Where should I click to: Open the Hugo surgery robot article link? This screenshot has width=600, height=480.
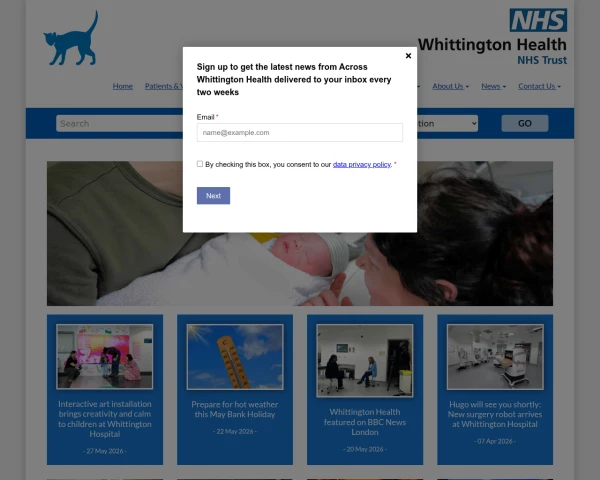point(495,414)
